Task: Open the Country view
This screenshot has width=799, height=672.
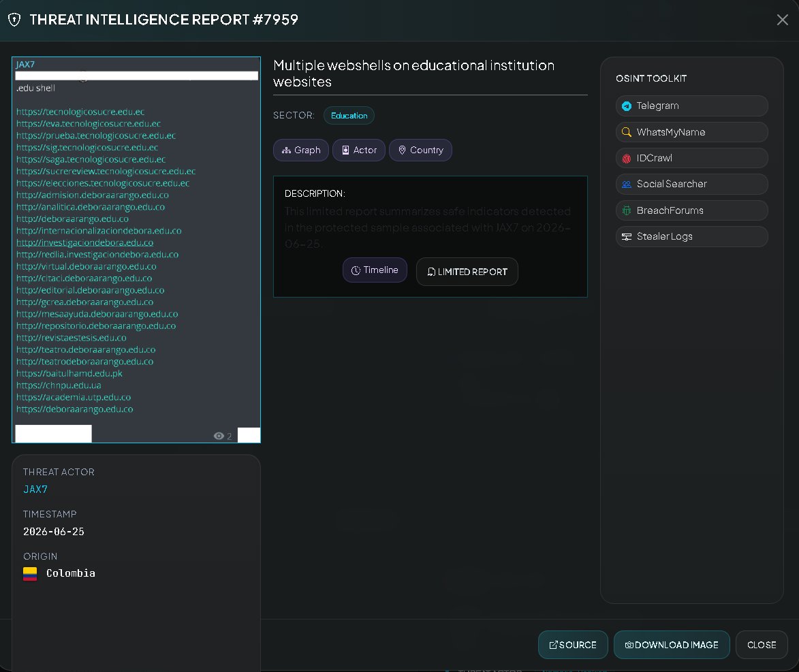Action: (420, 150)
